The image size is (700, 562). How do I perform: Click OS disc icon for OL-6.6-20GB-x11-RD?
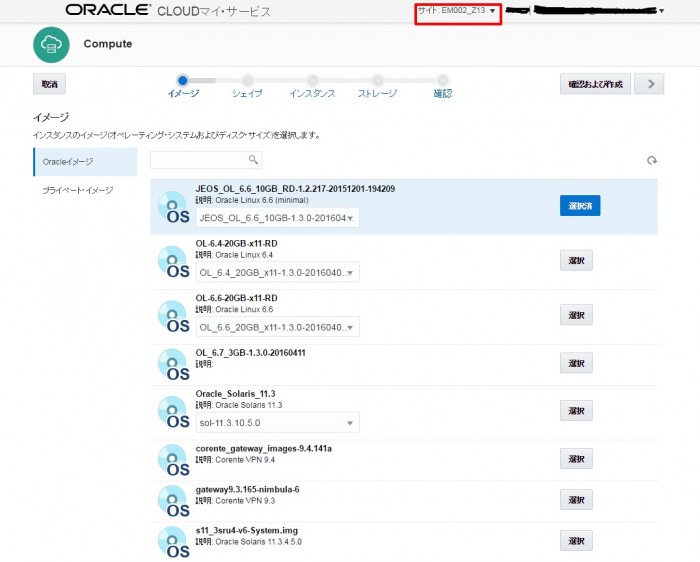[x=174, y=317]
